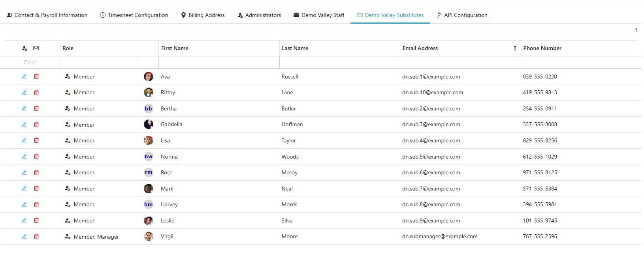This screenshot has width=644, height=254.
Task: Switch to the Timesheet Configuration tab
Action: (134, 15)
